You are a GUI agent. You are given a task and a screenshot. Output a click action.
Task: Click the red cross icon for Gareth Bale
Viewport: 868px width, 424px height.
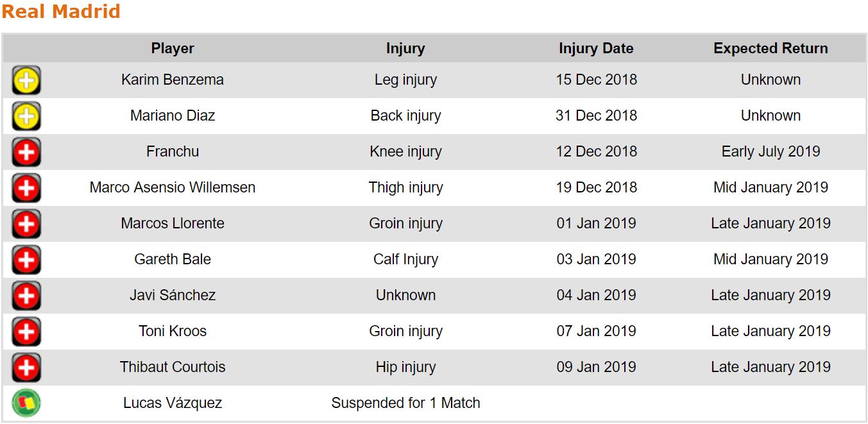click(26, 260)
